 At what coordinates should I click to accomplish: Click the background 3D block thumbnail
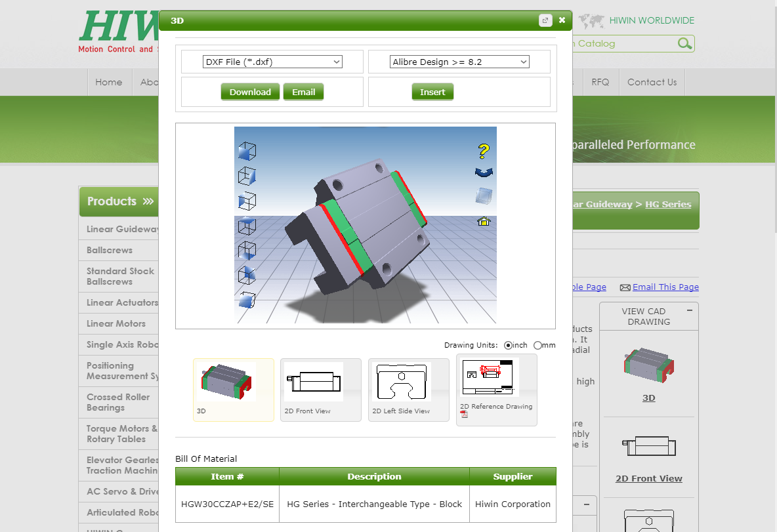coord(648,365)
